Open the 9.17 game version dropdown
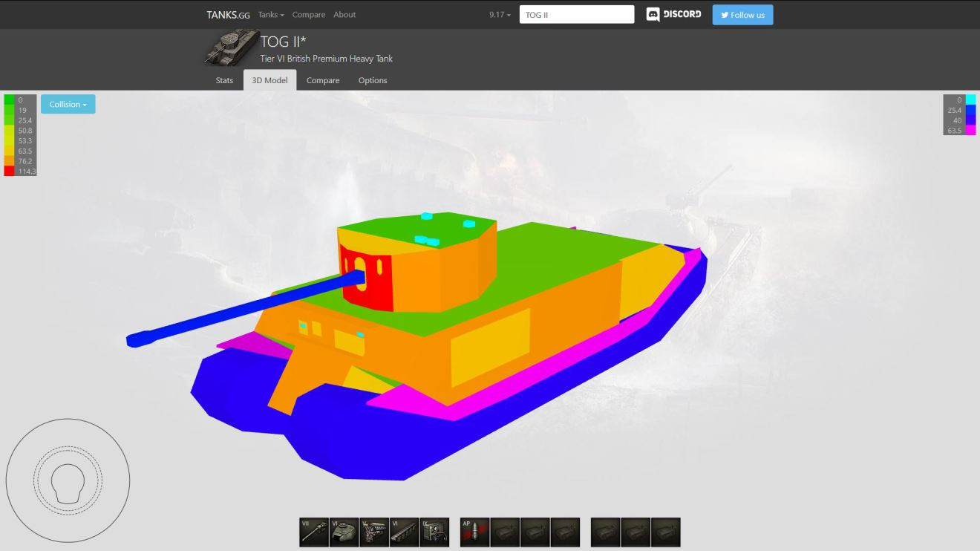980x551 pixels. click(x=500, y=15)
